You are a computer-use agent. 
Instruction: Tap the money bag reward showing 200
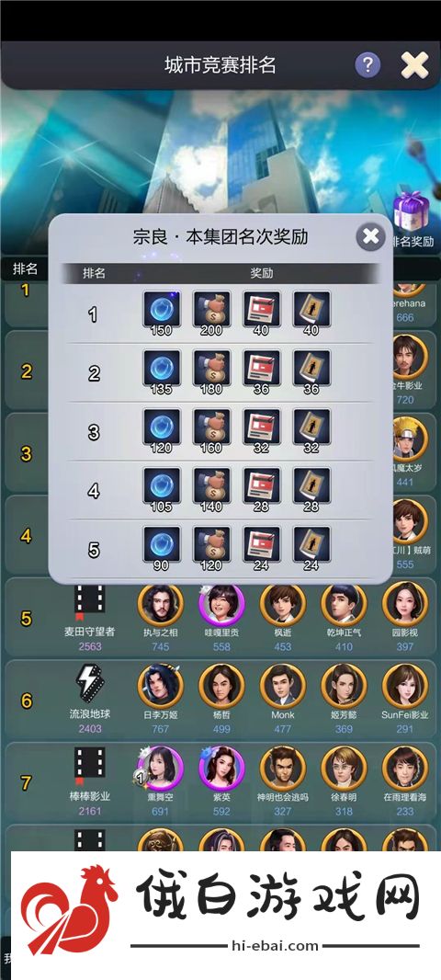click(211, 309)
